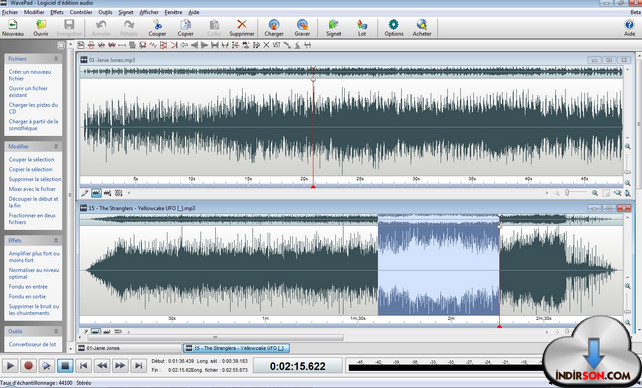Open a file with Ouvrir icon
The width and height of the screenshot is (642, 388).
click(x=41, y=27)
